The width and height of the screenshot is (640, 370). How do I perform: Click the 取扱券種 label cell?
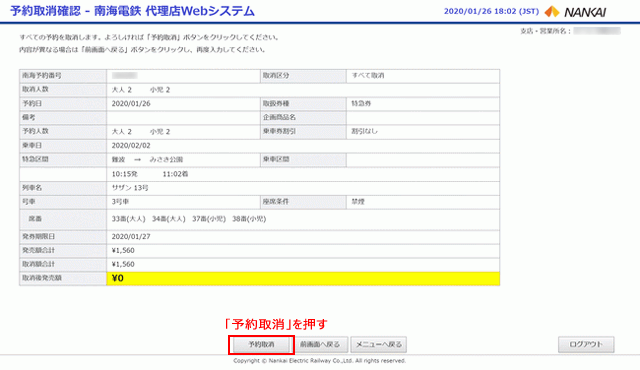click(x=303, y=104)
